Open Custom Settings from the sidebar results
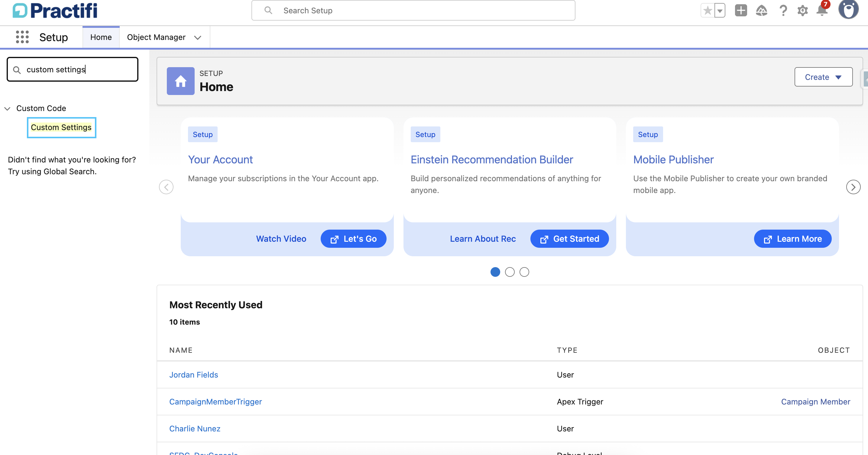This screenshot has width=868, height=455. [61, 127]
